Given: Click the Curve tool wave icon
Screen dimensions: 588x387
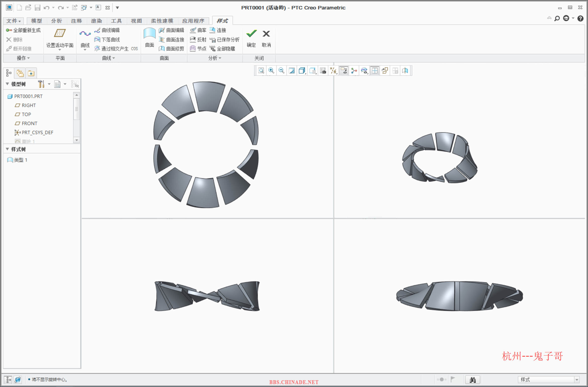Looking at the screenshot, I should [85, 34].
